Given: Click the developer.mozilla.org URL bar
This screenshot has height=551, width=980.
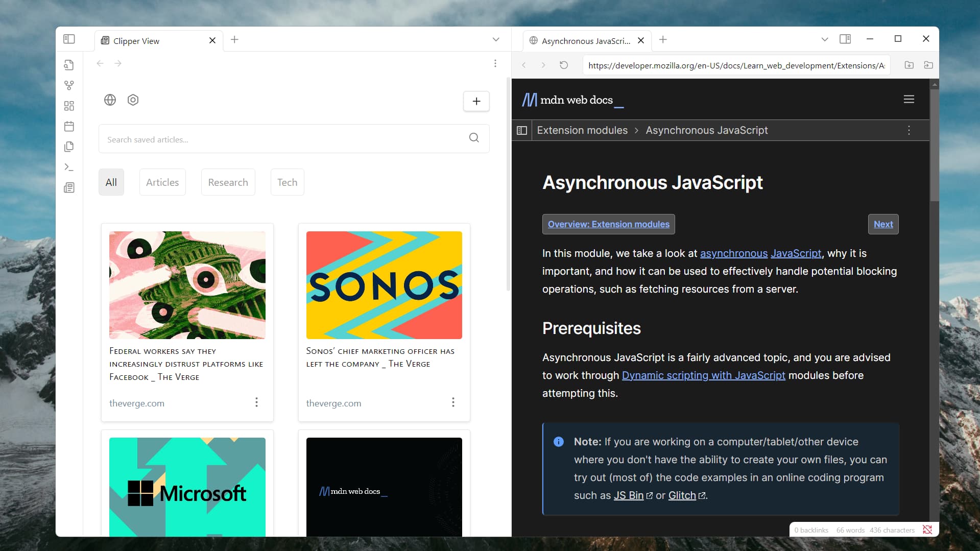Looking at the screenshot, I should tap(736, 65).
